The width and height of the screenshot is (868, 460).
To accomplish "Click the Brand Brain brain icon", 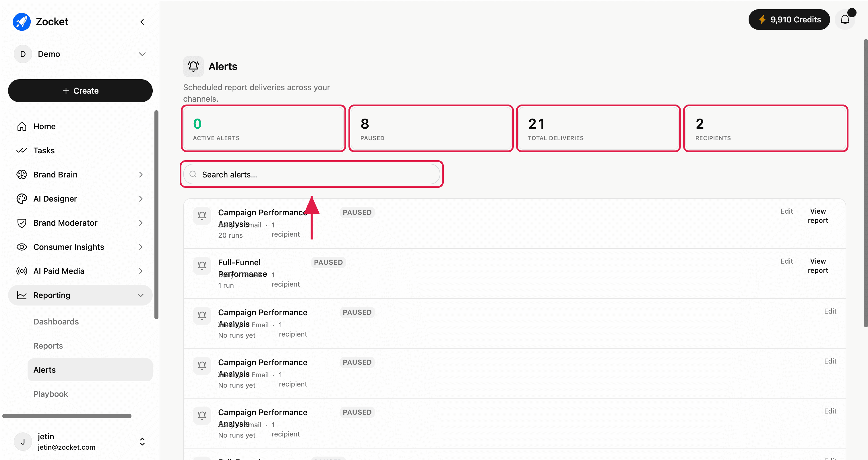I will pyautogui.click(x=22, y=175).
